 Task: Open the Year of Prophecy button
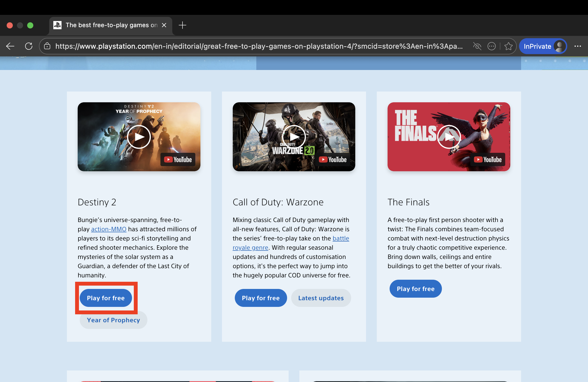point(113,320)
